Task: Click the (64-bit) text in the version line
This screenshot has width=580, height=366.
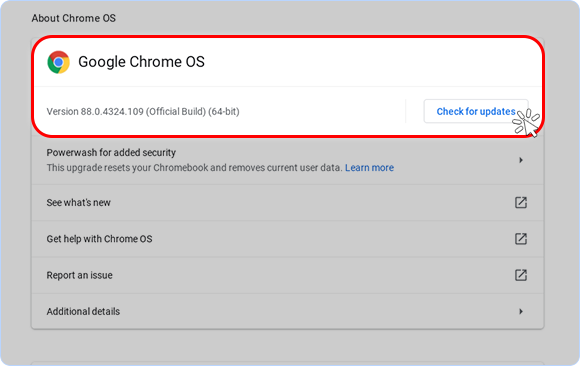Action: coord(224,111)
